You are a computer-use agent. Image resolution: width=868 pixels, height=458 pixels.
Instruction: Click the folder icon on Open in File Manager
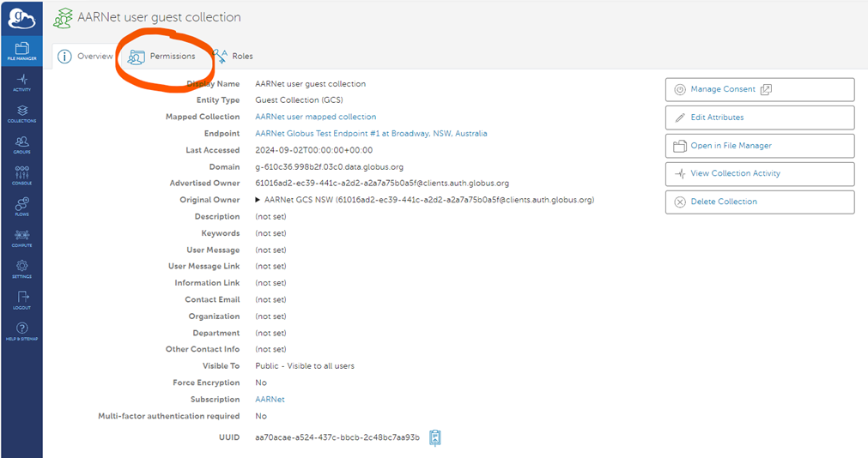click(x=680, y=146)
